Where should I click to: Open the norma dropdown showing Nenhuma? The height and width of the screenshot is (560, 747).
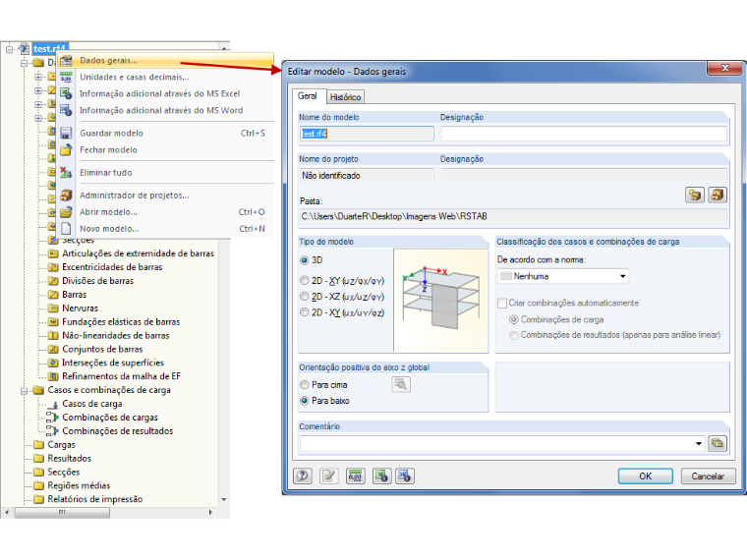(562, 276)
